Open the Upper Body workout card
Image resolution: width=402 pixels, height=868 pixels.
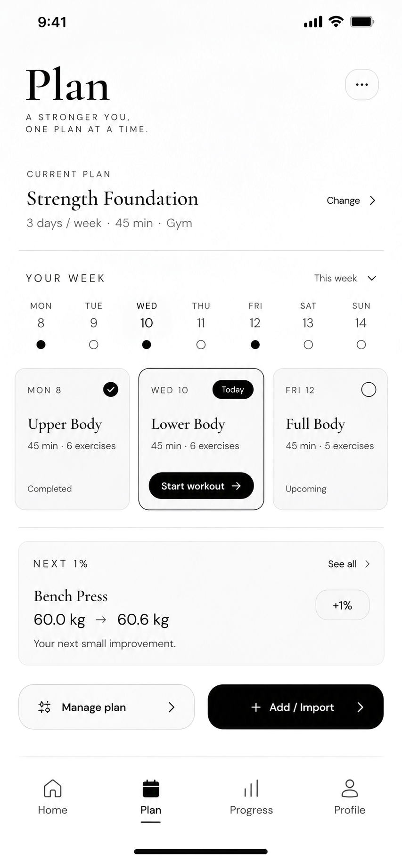click(73, 439)
